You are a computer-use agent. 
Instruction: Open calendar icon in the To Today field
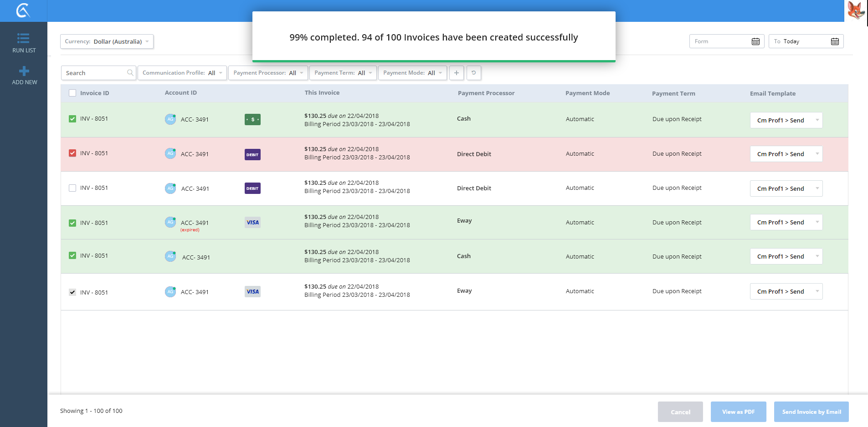835,41
